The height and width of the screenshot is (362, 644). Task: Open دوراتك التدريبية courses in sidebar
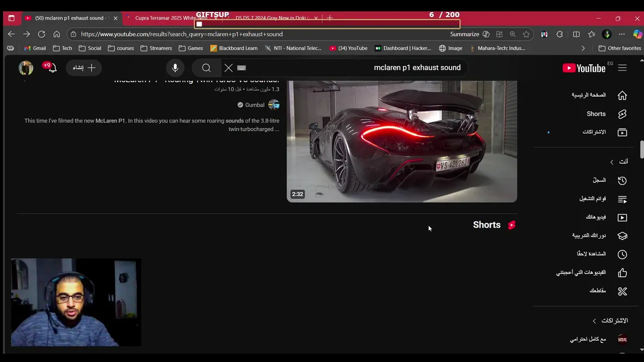[x=599, y=235]
